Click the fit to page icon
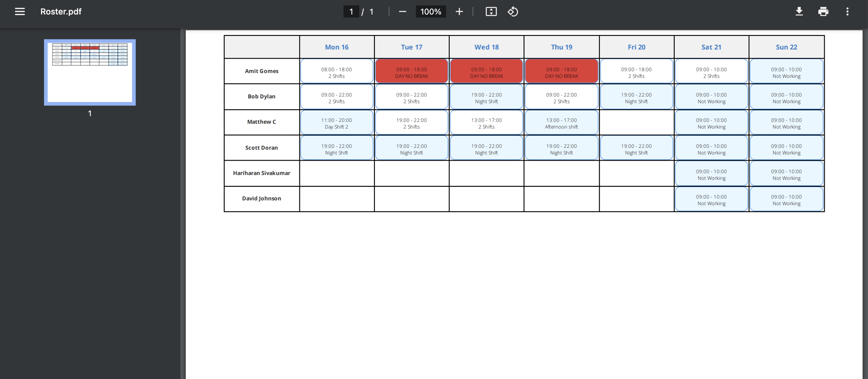This screenshot has width=868, height=379. 491,11
